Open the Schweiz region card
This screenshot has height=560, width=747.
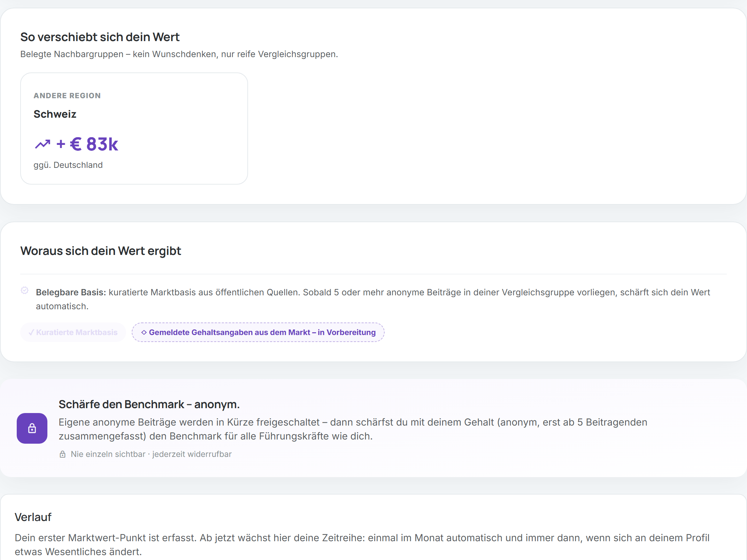click(x=134, y=129)
